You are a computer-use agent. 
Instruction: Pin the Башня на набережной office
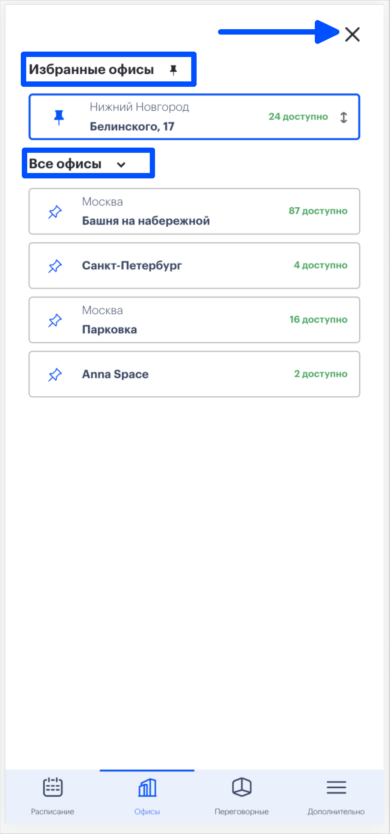point(54,212)
